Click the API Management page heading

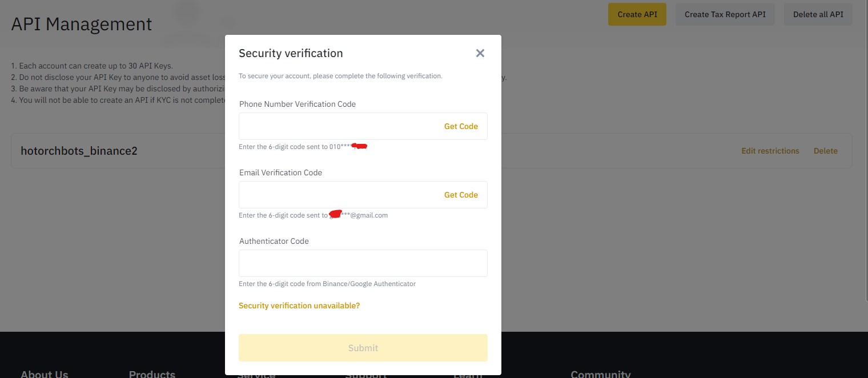82,24
